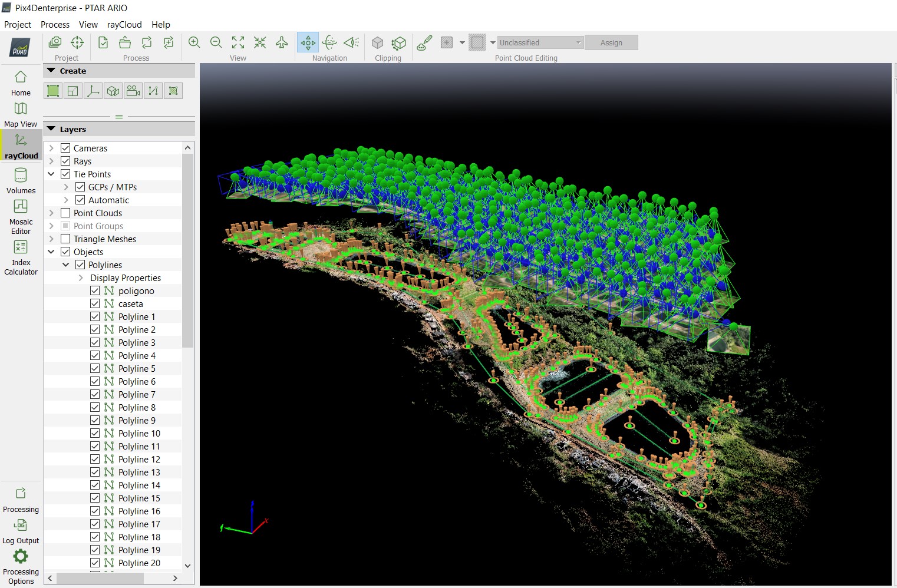Select the Standard navigation mode icon
The image size is (897, 588).
click(x=308, y=42)
